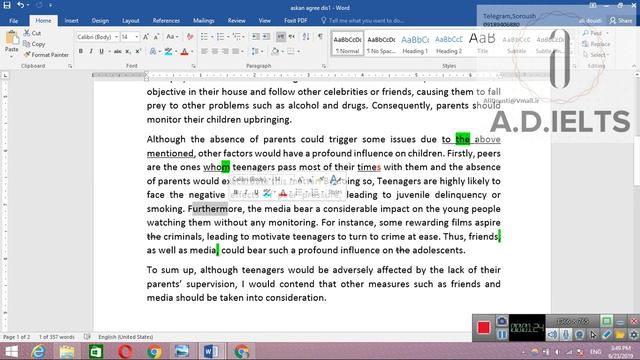Set left-to-right text direction
The image size is (640, 360).
pyautogui.click(x=281, y=37)
